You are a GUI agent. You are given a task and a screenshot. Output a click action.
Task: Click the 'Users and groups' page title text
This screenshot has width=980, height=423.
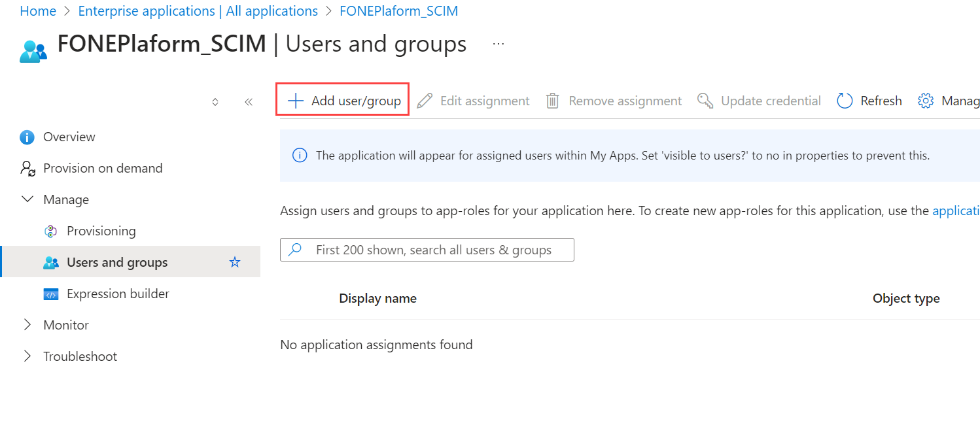coord(376,44)
